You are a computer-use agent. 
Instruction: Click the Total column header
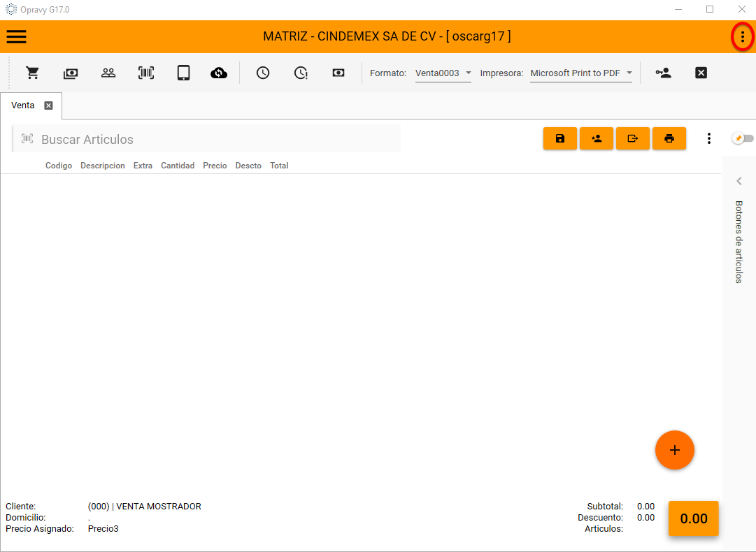pos(279,166)
